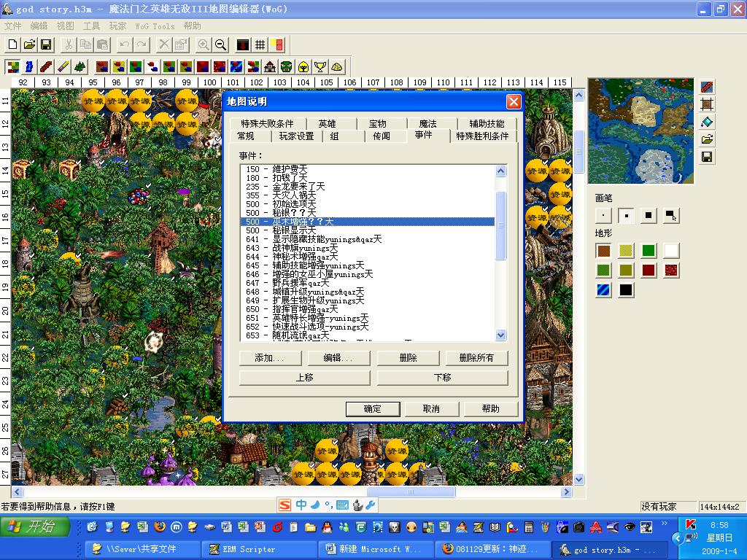Click the fill bucket tool beside minimap

click(706, 122)
